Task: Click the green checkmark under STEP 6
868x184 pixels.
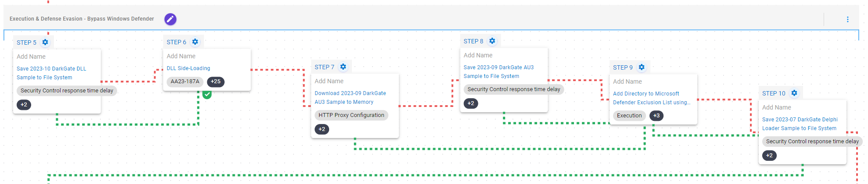Action: pos(207,95)
